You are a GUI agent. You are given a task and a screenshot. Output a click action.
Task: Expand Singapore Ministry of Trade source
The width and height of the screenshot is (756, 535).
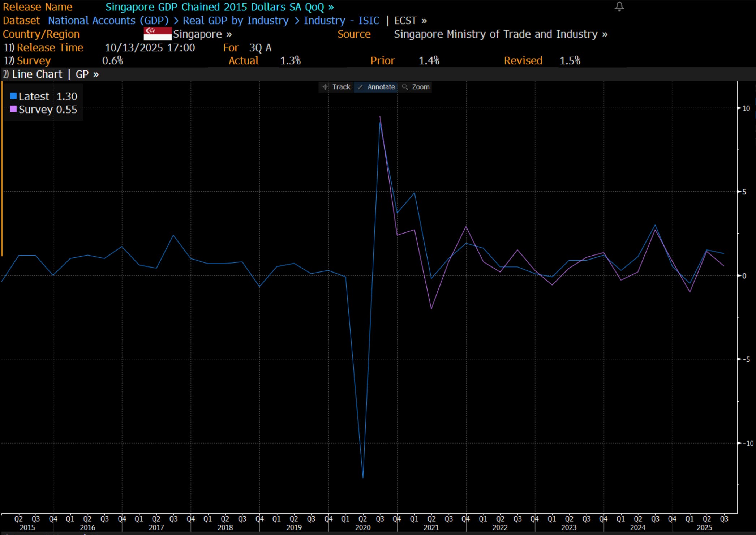(500, 34)
